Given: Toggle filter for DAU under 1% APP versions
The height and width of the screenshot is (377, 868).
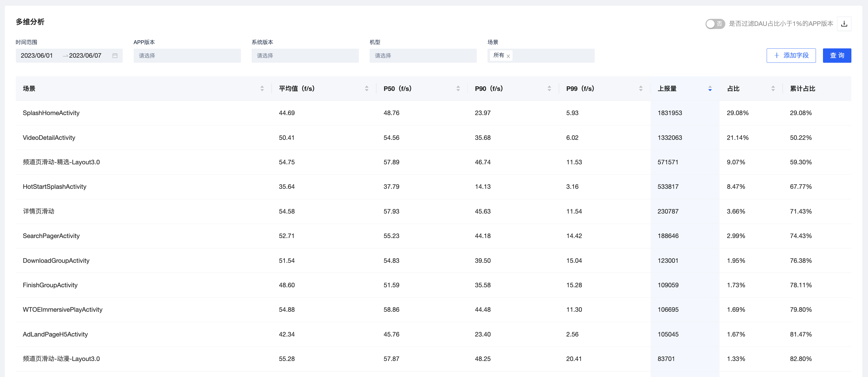Looking at the screenshot, I should click(715, 24).
